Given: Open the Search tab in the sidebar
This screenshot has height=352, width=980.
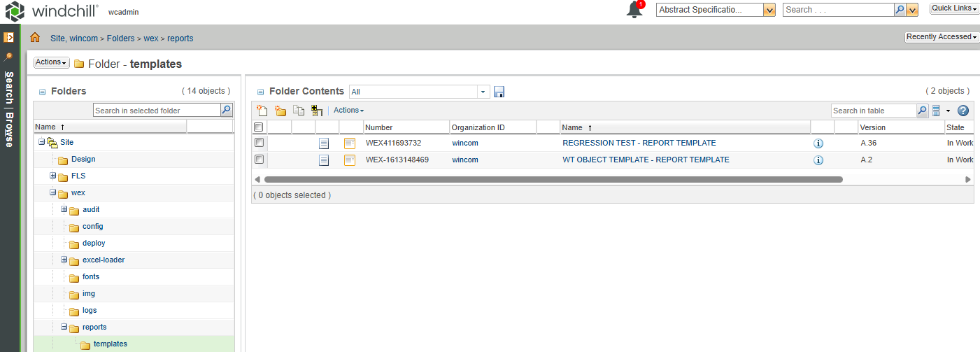Looking at the screenshot, I should point(9,89).
